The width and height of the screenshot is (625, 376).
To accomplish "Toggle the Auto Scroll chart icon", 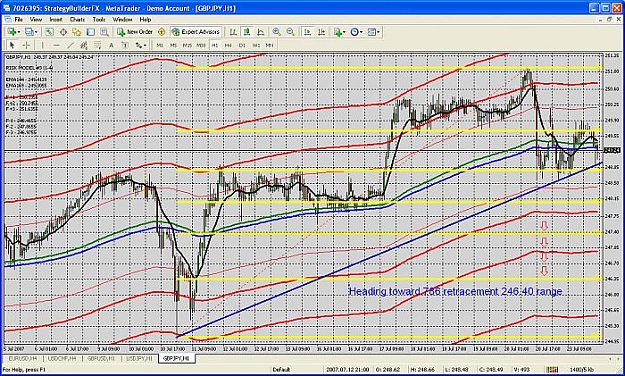I will tap(307, 32).
